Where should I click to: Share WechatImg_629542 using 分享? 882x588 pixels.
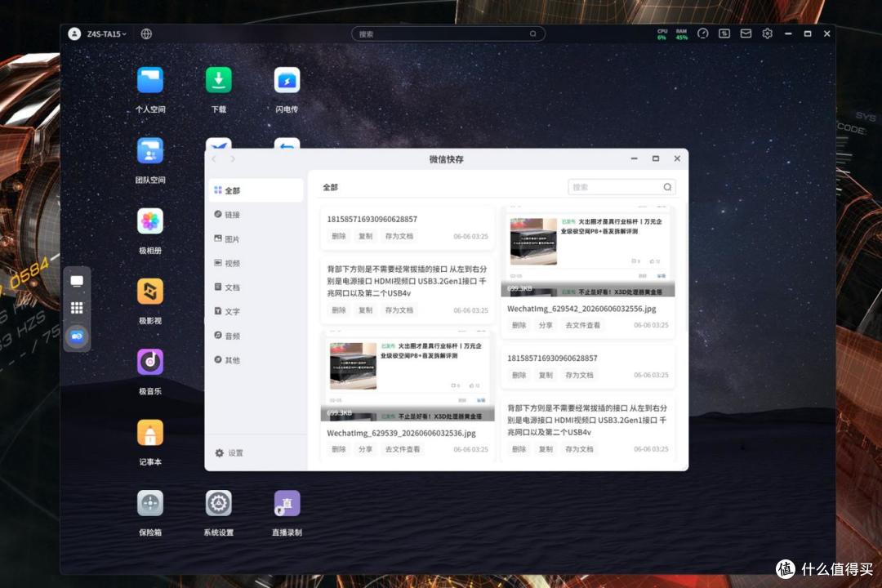coord(546,325)
